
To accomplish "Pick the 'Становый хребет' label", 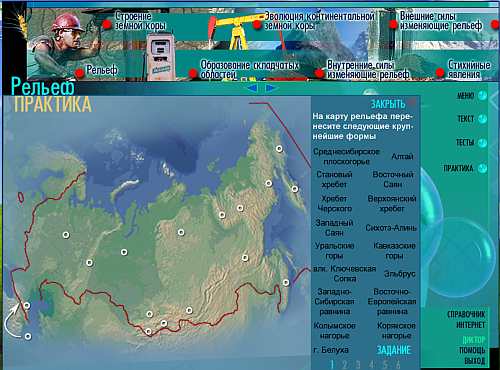I will point(334,179).
